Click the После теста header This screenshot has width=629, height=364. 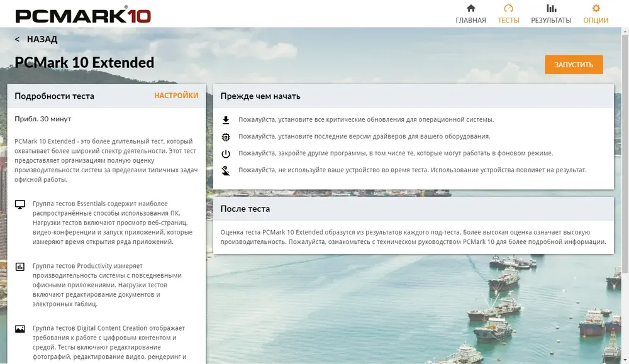(x=245, y=209)
